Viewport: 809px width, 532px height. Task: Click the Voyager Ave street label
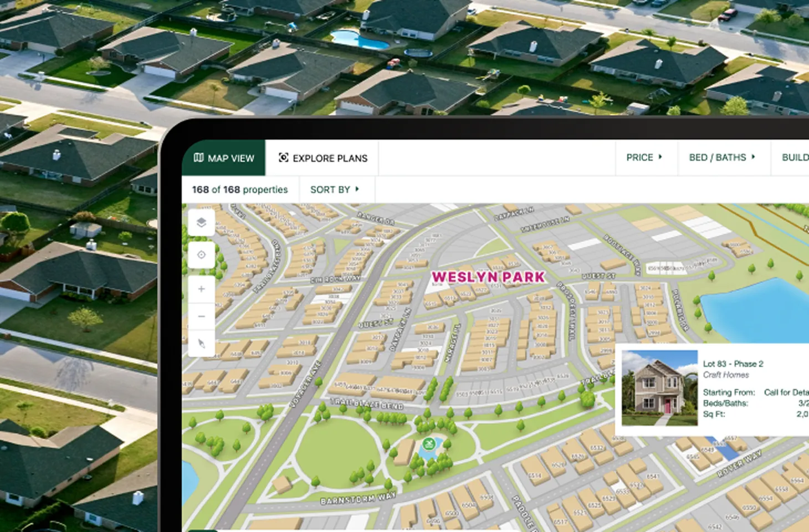click(305, 384)
